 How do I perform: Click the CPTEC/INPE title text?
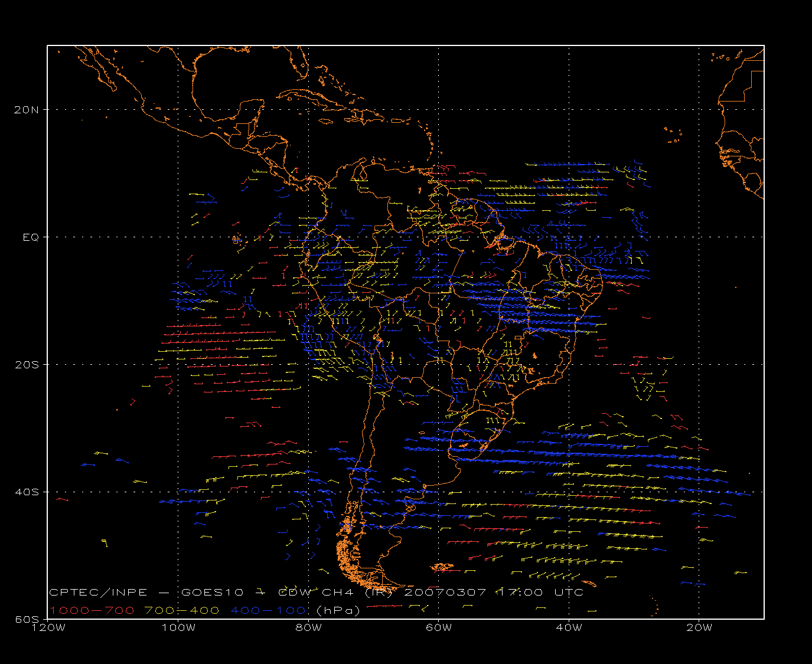[98, 593]
